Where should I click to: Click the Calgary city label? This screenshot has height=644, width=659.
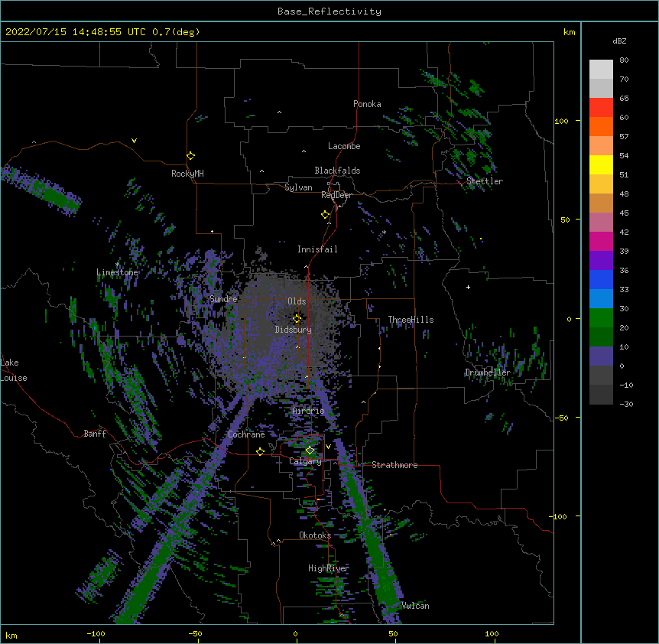[x=305, y=461]
